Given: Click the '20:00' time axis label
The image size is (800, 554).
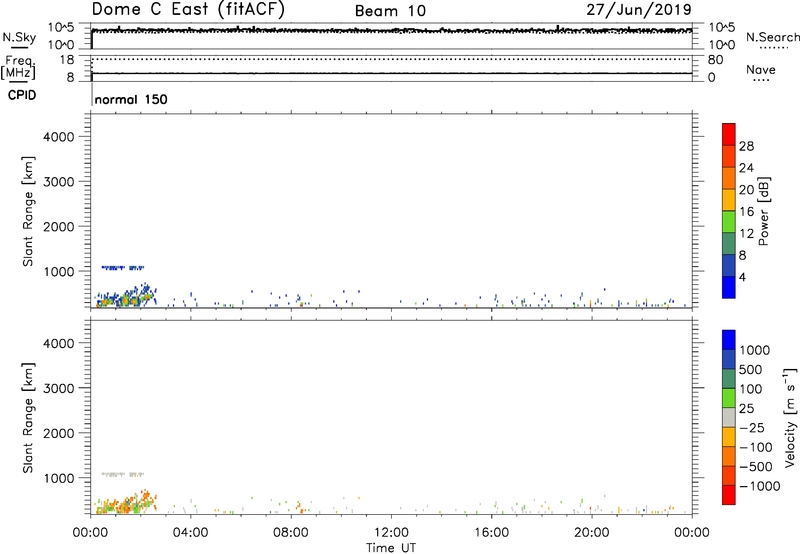Looking at the screenshot, I should tap(591, 533).
